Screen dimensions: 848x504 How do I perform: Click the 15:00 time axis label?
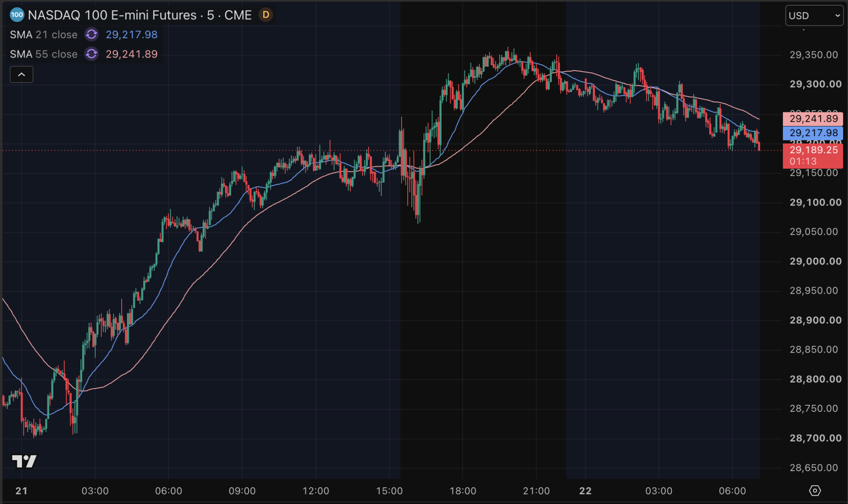(x=389, y=491)
